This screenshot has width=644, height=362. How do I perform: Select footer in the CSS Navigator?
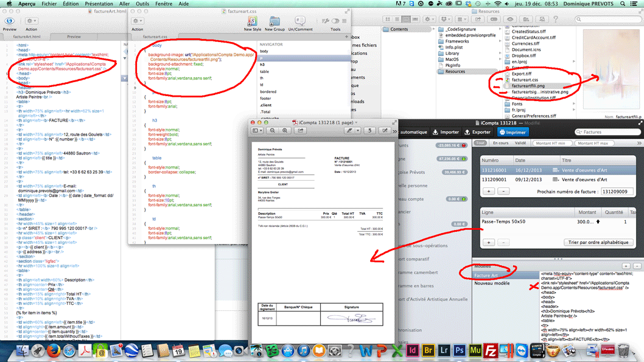tap(265, 98)
